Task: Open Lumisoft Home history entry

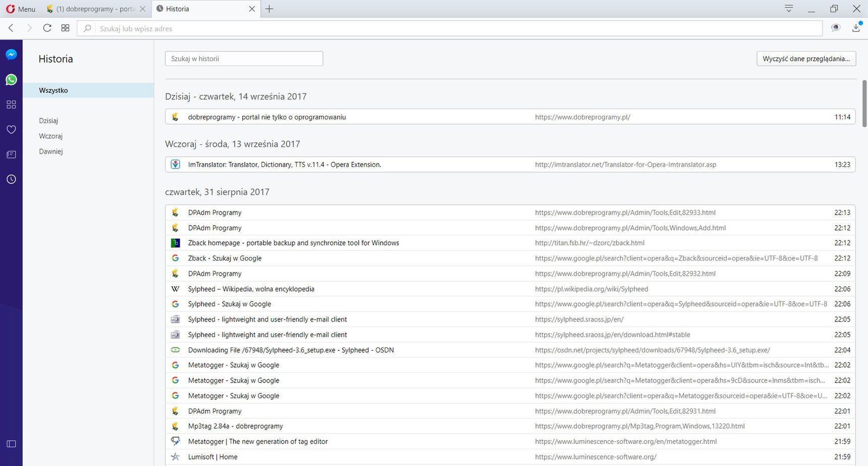Action: 510,457
